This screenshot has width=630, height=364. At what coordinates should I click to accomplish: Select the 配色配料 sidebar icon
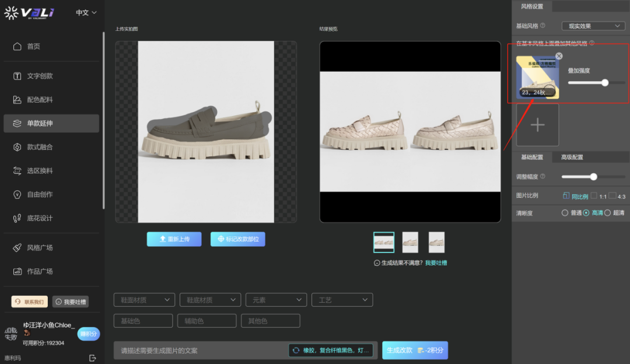(x=17, y=100)
